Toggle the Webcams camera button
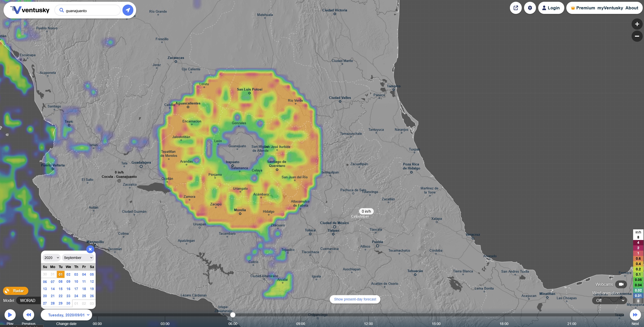The height and width of the screenshot is (327, 644). (x=621, y=285)
